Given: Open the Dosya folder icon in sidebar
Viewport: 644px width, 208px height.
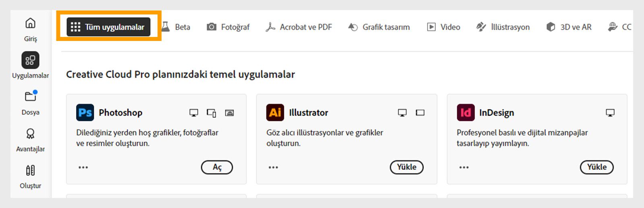Looking at the screenshot, I should pos(31,96).
